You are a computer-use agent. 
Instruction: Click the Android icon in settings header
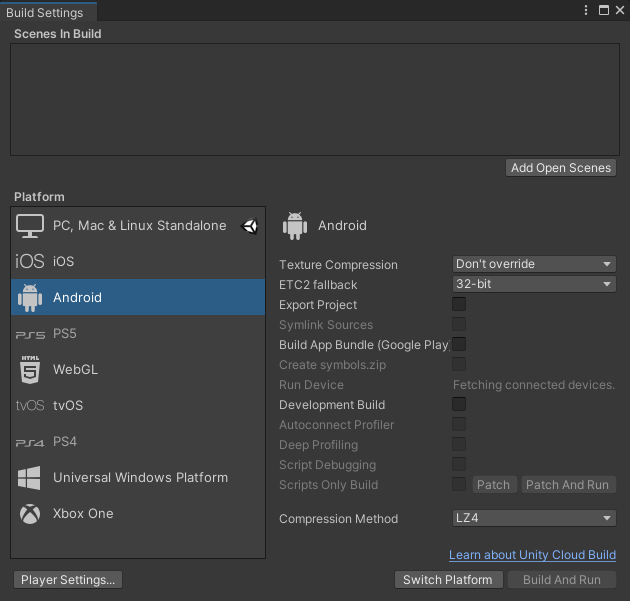(295, 226)
